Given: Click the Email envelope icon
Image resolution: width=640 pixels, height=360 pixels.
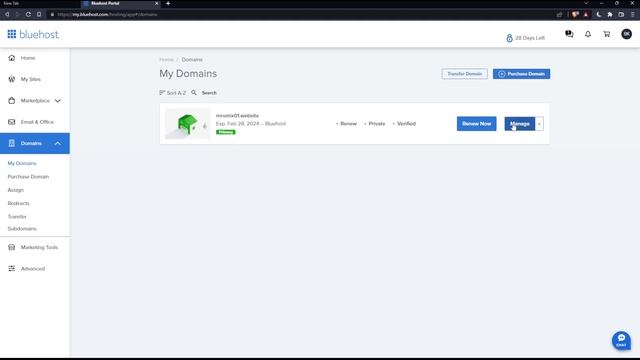Looking at the screenshot, I should pos(11,122).
